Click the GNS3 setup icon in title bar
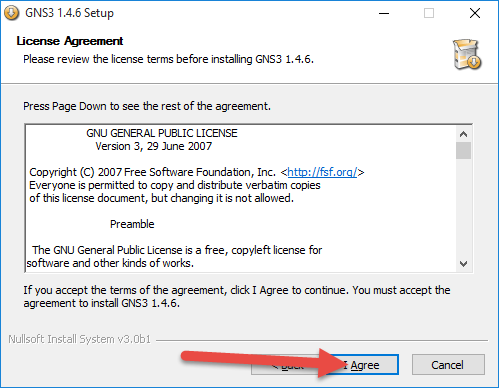499x388 pixels. tap(11, 13)
